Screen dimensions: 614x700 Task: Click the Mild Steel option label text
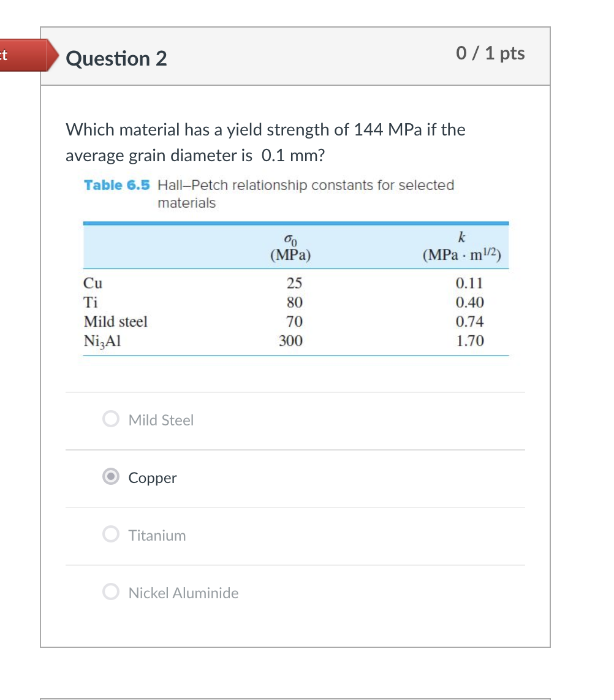coord(161,420)
